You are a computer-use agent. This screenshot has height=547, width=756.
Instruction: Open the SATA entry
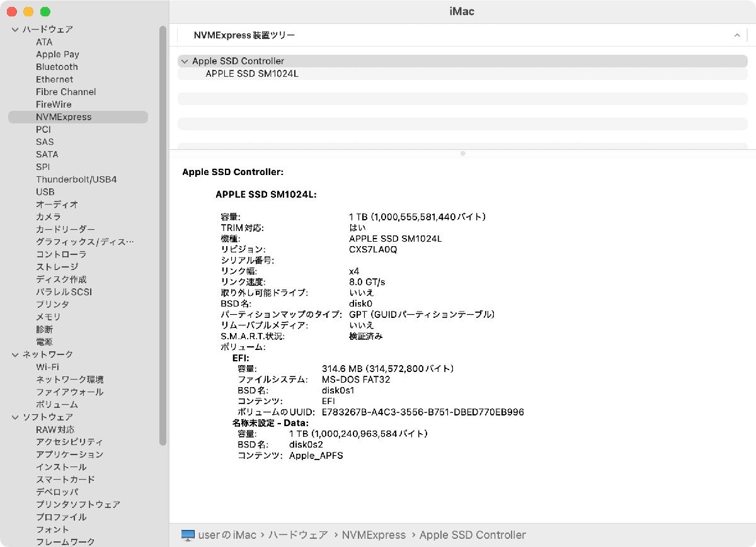(47, 154)
